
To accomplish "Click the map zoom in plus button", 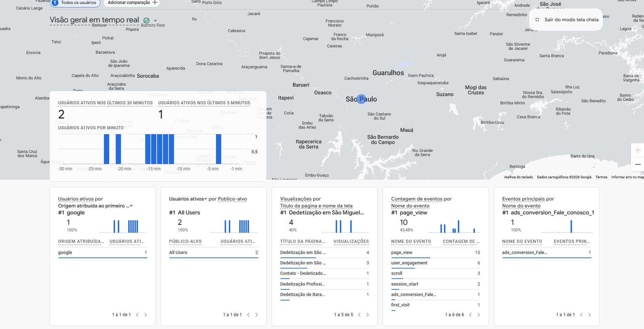I will (x=638, y=150).
